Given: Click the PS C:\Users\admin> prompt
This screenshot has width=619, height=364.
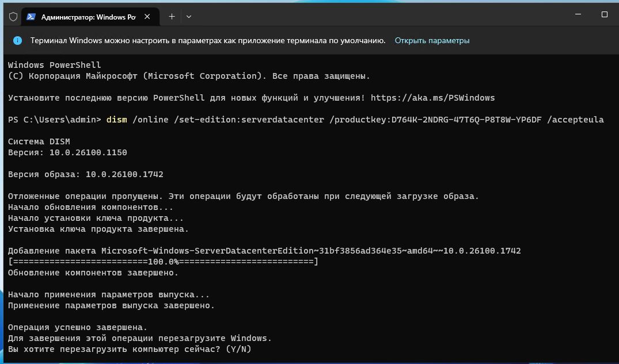Looking at the screenshot, I should pos(55,120).
